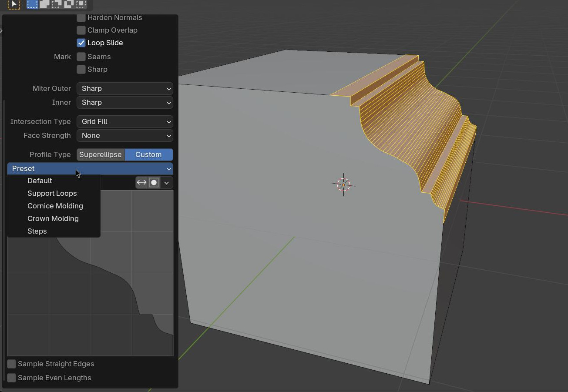Choose the Intersect Selection mode icon
Image resolution: width=568 pixels, height=392 pixels.
coord(81,4)
